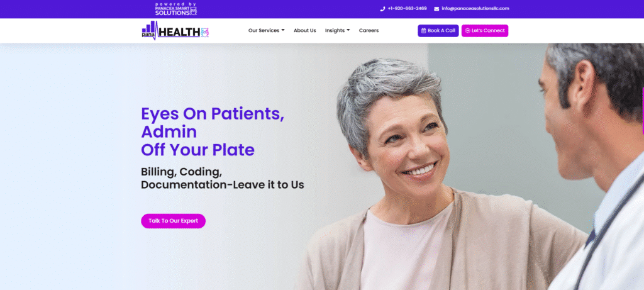
Task: Click the envelope email icon
Action: (436, 9)
